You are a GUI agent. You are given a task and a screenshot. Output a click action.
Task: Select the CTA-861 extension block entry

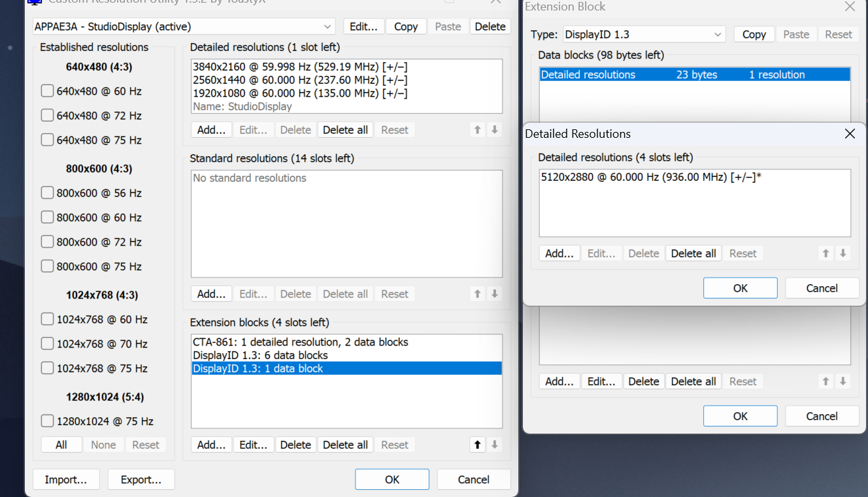[300, 342]
